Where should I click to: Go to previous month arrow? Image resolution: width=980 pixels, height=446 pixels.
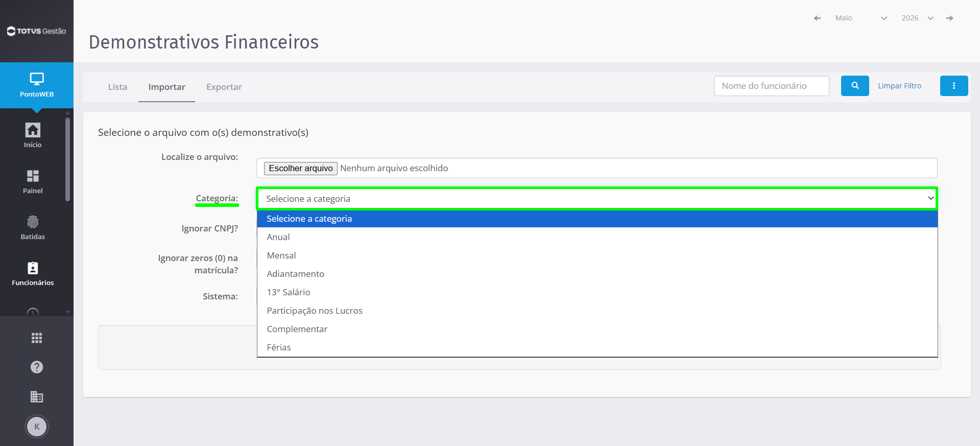coord(817,18)
